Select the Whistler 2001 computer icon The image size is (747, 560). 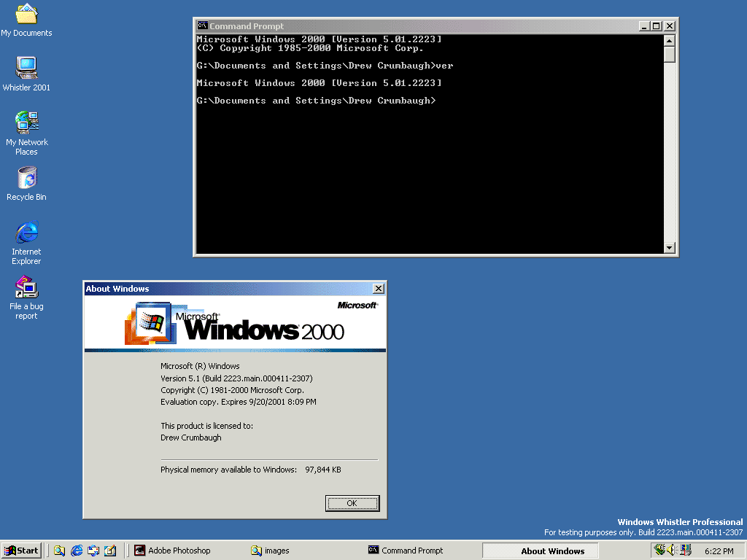pyautogui.click(x=26, y=74)
